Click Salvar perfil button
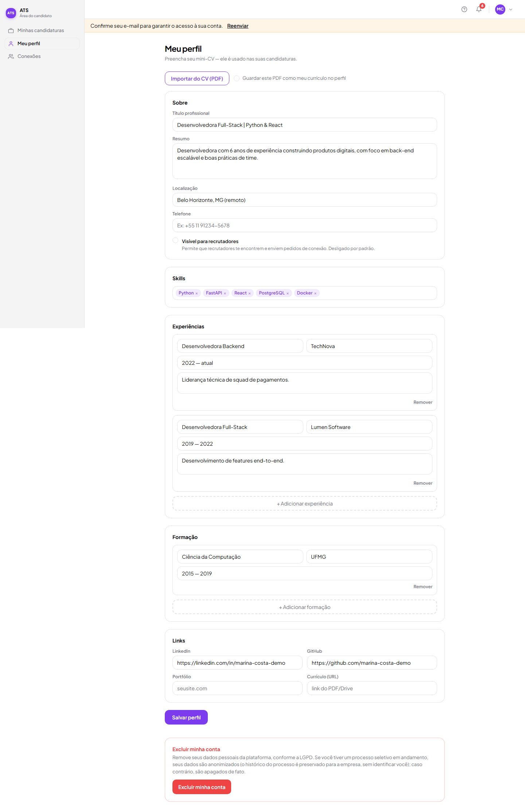Viewport: 525px width, 812px height. coord(186,717)
